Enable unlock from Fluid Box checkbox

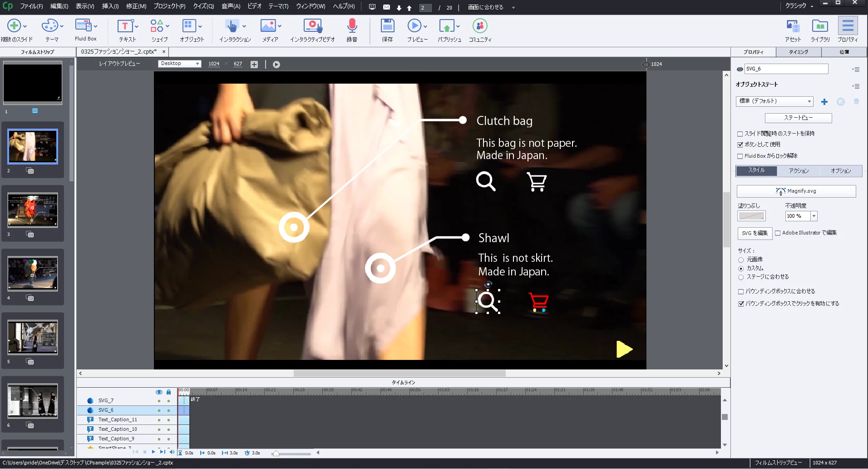(x=740, y=156)
